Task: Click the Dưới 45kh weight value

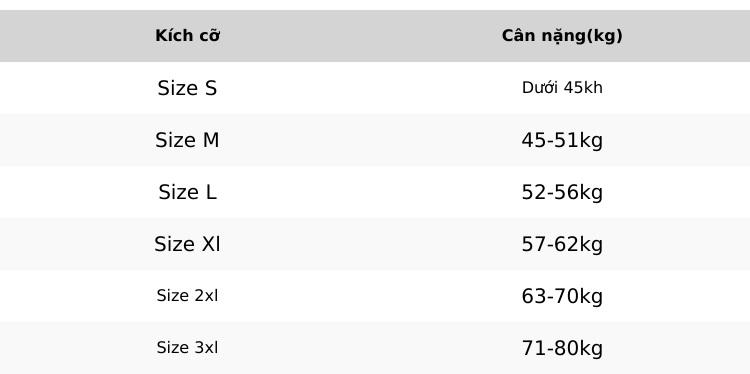Action: [x=562, y=88]
